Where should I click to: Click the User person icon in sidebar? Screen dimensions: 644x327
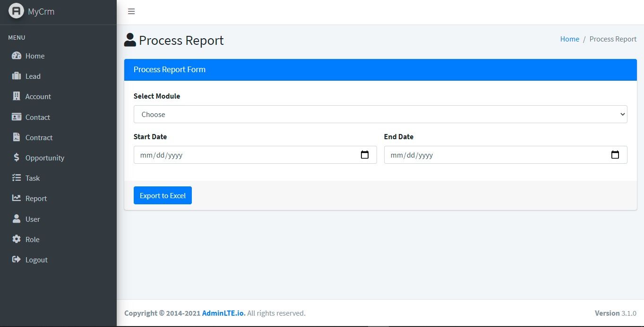[x=17, y=219]
